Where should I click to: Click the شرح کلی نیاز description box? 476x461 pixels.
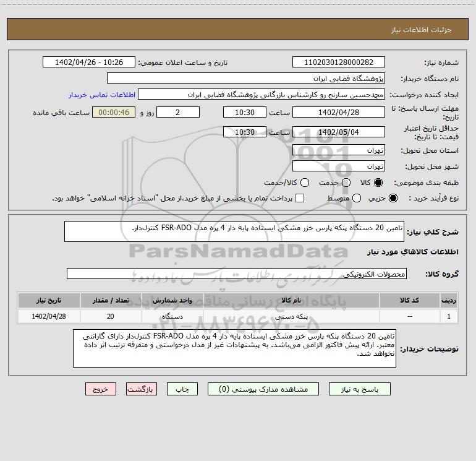[234, 231]
